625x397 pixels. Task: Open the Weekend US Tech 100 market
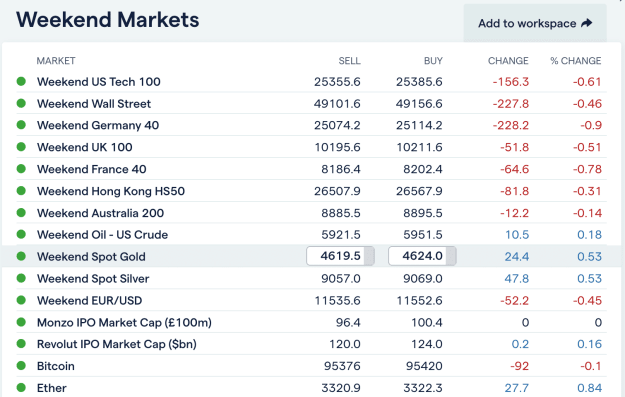pyautogui.click(x=98, y=82)
